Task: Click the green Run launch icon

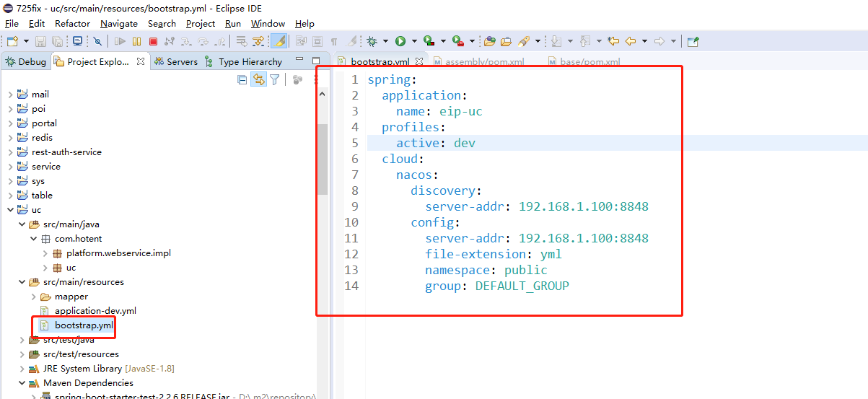Action: (x=400, y=42)
